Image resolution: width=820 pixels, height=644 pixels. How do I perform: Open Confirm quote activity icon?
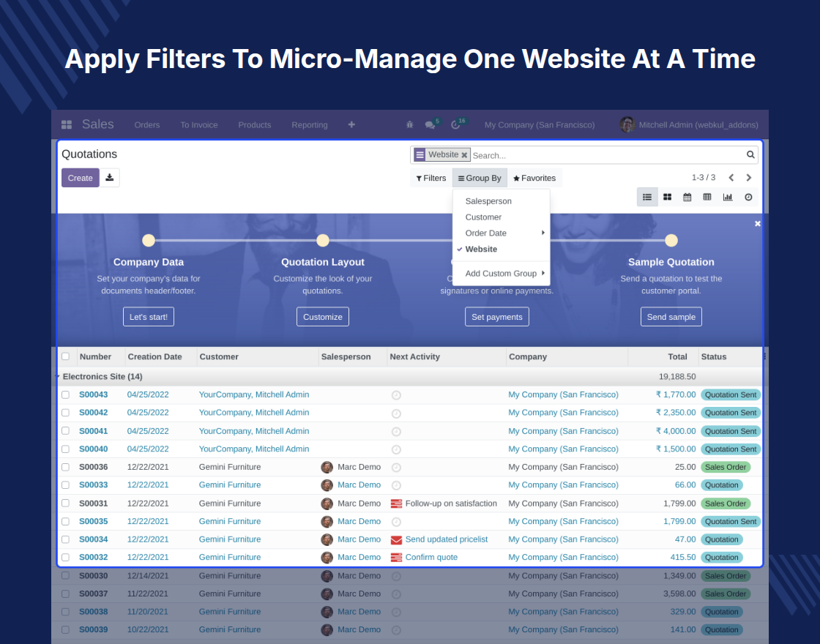pyautogui.click(x=396, y=558)
